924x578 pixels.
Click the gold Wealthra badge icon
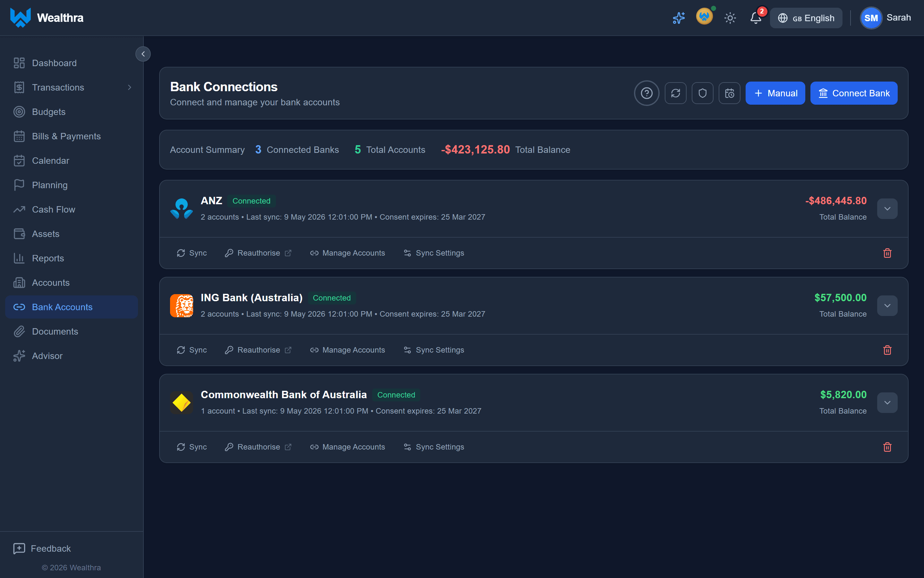704,17
